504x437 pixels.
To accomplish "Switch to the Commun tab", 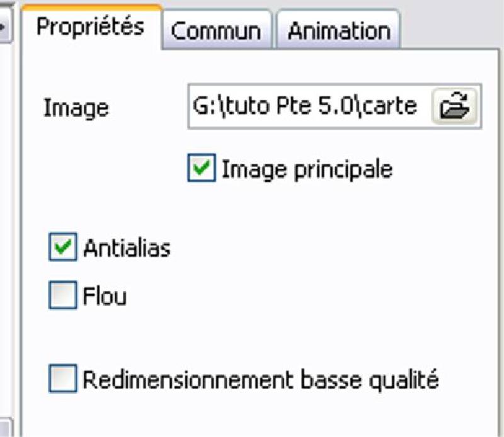I will pos(217,31).
